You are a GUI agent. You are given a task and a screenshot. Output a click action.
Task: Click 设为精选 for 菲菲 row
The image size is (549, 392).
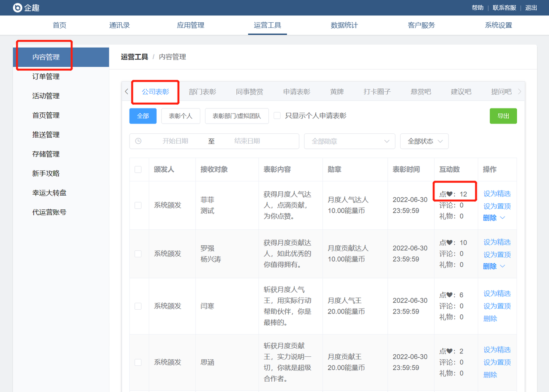tap(497, 194)
